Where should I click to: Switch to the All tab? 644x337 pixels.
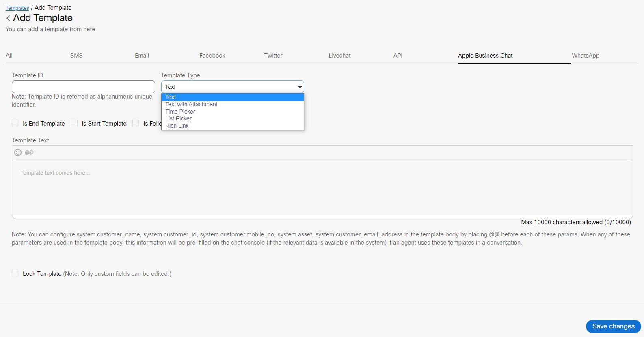click(9, 56)
